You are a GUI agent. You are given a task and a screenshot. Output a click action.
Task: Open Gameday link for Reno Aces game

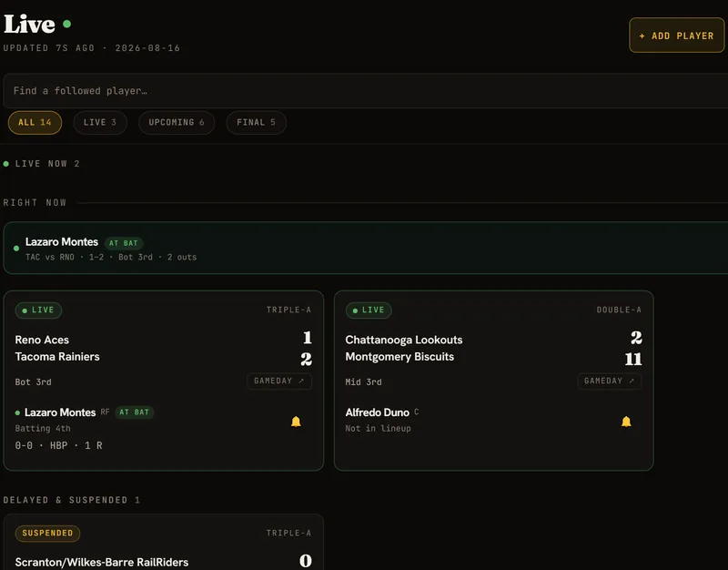(x=279, y=381)
